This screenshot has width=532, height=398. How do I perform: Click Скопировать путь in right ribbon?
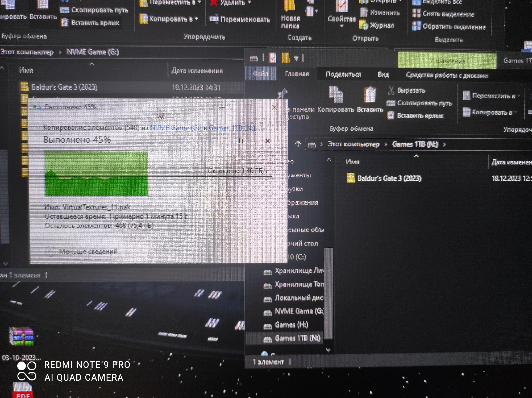pyautogui.click(x=424, y=103)
